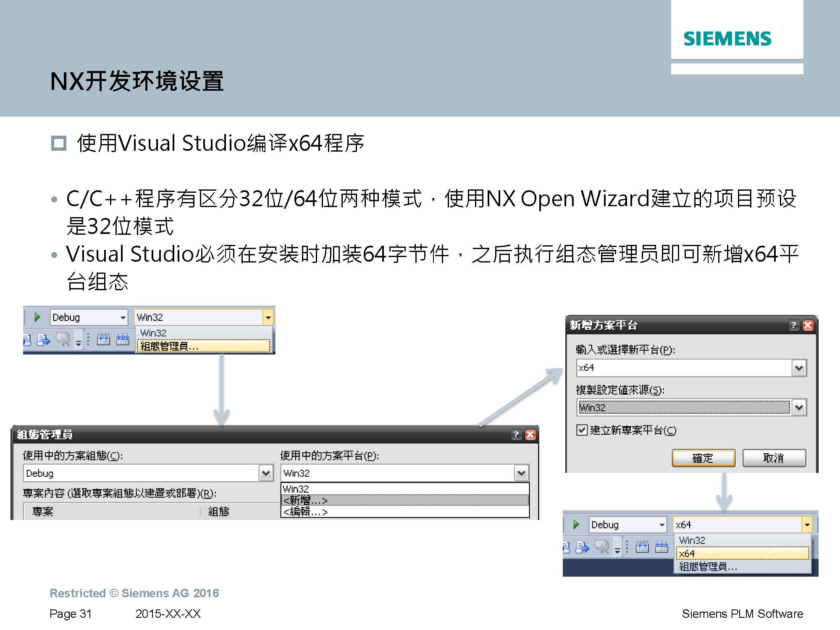
Task: Choose 組態管理員... in Win32 toolbar dropdown list
Action: [204, 346]
